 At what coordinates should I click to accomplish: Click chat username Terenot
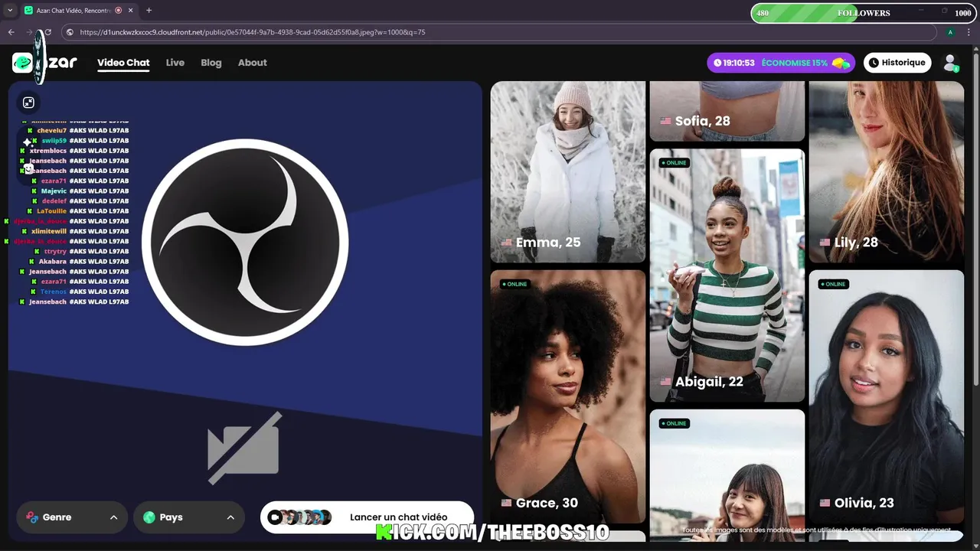click(x=54, y=292)
